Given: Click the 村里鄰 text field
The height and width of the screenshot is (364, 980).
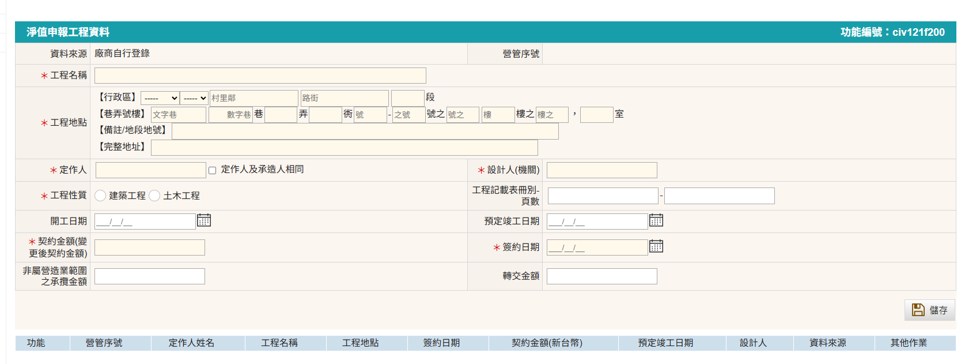Looking at the screenshot, I should pyautogui.click(x=253, y=98).
